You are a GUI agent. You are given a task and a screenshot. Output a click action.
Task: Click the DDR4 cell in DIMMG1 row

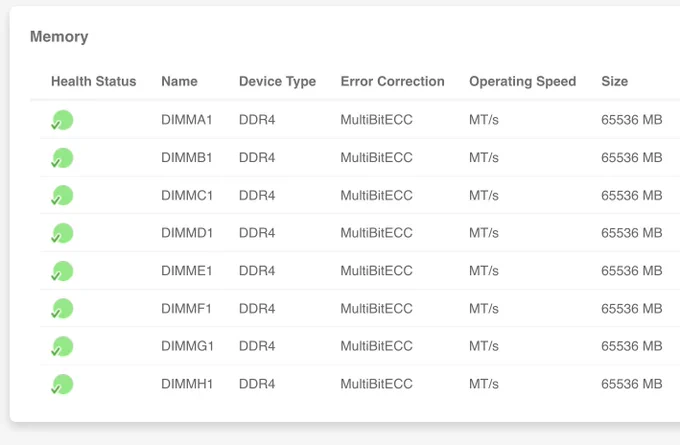[x=257, y=346]
